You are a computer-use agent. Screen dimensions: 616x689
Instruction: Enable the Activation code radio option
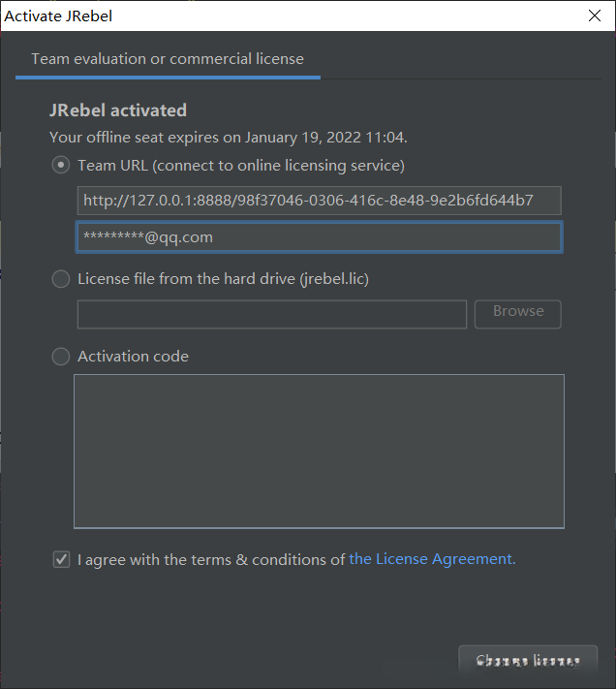coord(61,357)
